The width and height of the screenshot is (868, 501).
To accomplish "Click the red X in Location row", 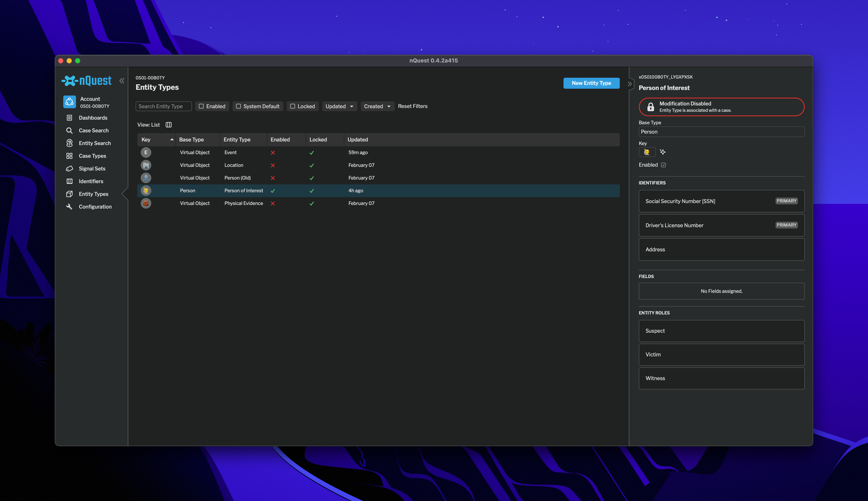I will pyautogui.click(x=273, y=166).
